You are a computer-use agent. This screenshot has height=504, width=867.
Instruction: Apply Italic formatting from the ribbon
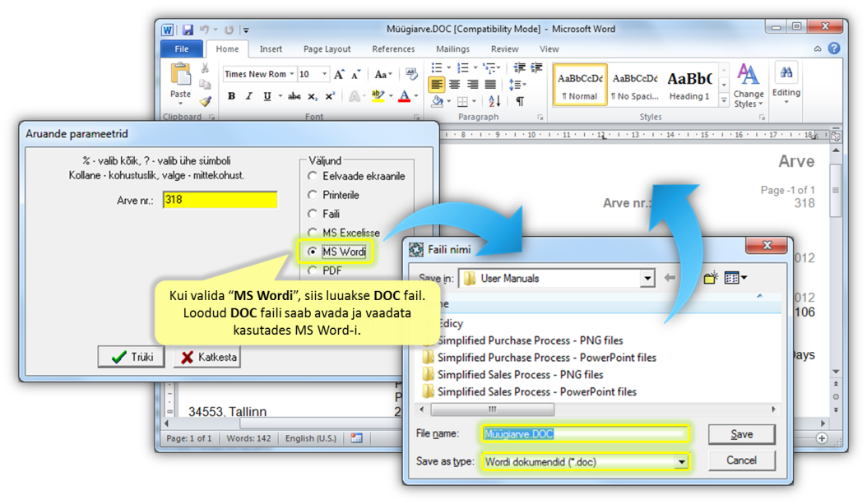pos(249,96)
